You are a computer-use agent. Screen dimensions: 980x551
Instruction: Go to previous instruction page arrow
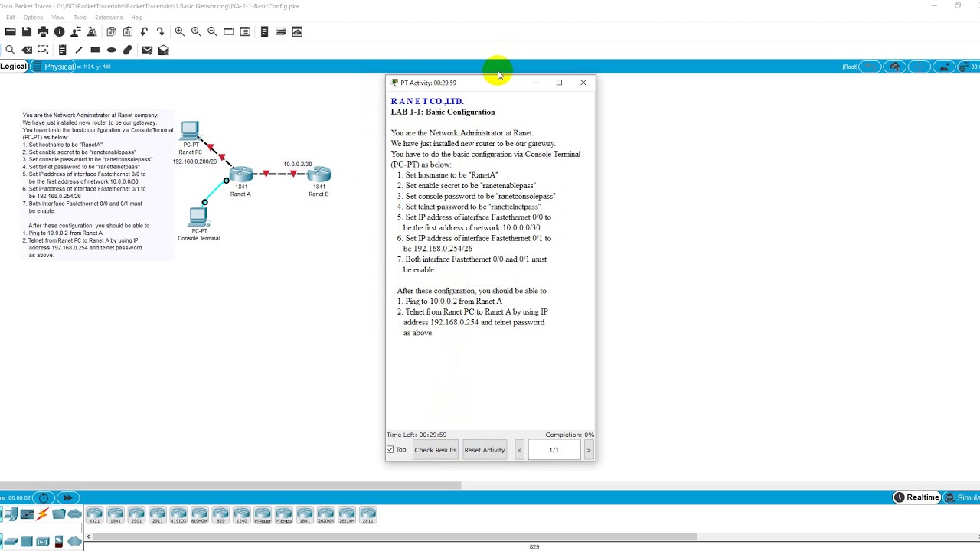519,450
